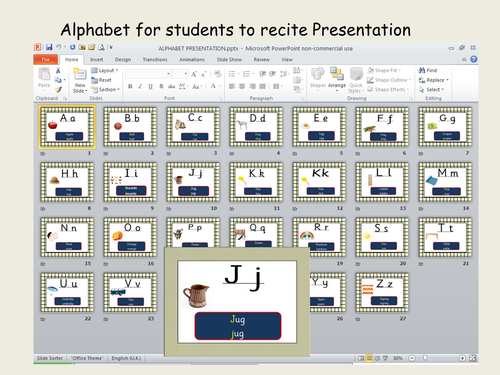Minimize the ribbon with the caret icon
The width and height of the screenshot is (500, 375).
pyautogui.click(x=464, y=59)
